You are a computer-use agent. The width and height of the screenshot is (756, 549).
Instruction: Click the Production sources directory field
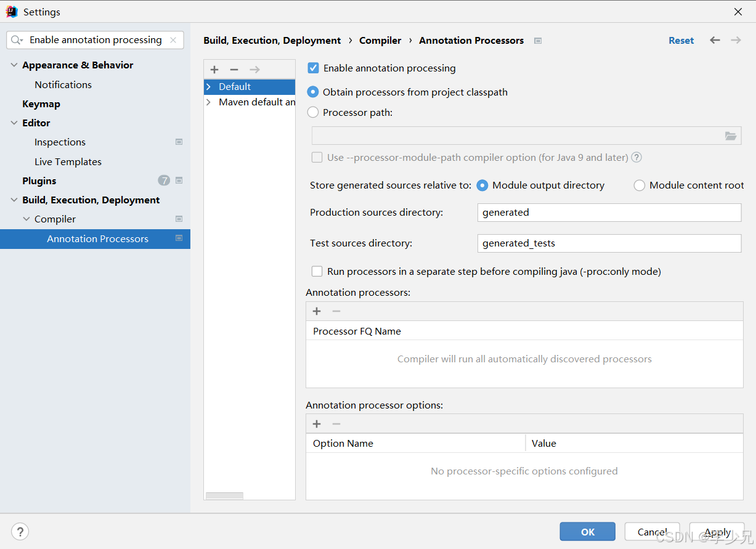click(609, 213)
